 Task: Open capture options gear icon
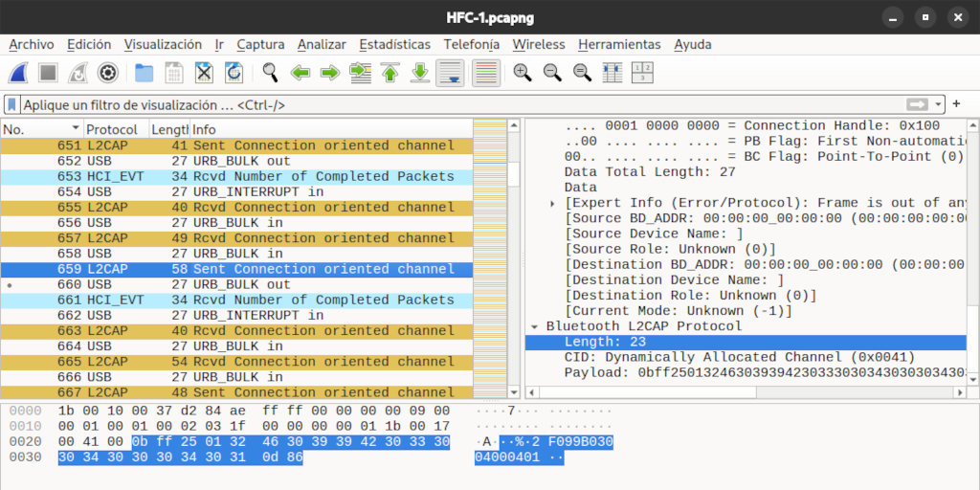pyautogui.click(x=108, y=73)
